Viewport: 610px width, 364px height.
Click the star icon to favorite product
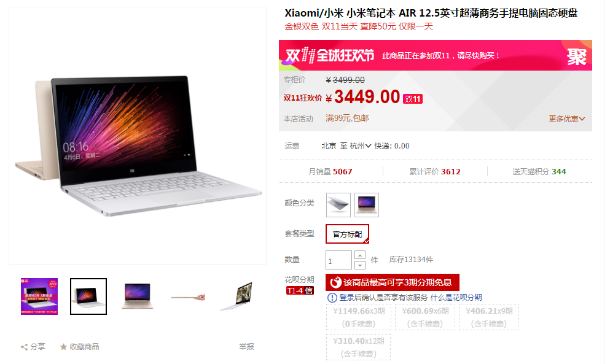pos(63,346)
